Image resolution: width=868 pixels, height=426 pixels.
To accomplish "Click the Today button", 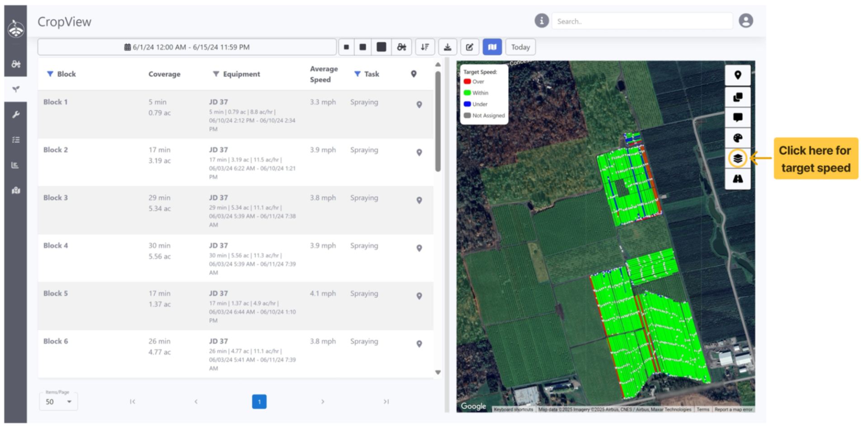I will [x=520, y=47].
